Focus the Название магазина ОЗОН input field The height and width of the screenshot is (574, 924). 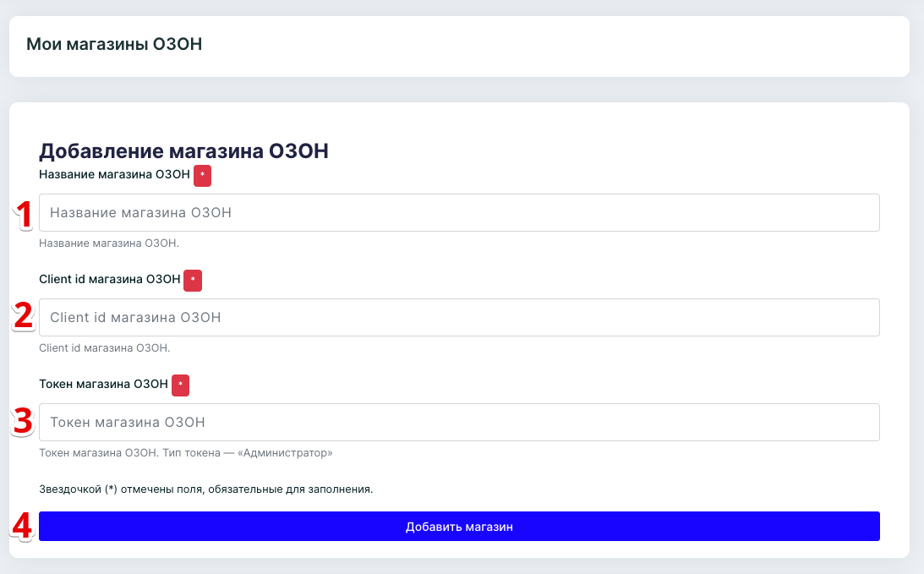coord(459,213)
